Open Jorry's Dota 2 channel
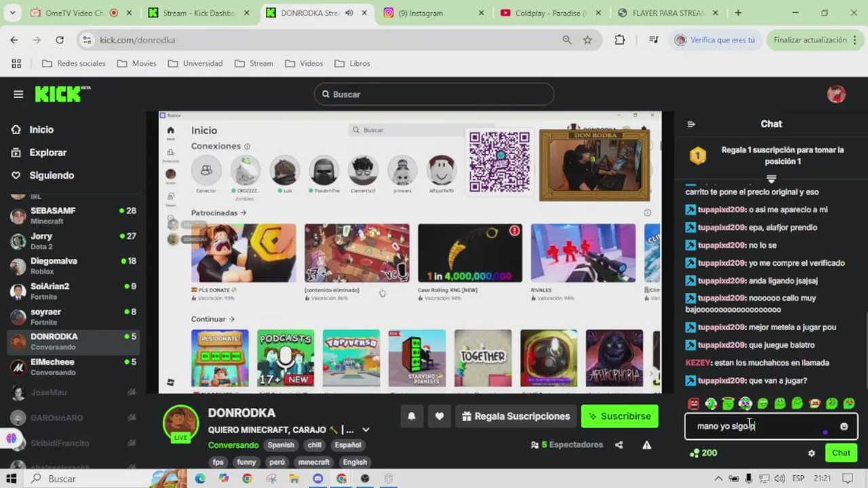 [73, 241]
